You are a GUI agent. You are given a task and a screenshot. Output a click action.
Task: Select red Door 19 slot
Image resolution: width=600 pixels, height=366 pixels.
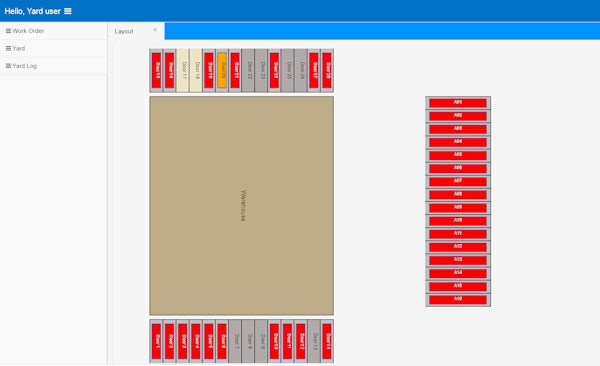[209, 70]
